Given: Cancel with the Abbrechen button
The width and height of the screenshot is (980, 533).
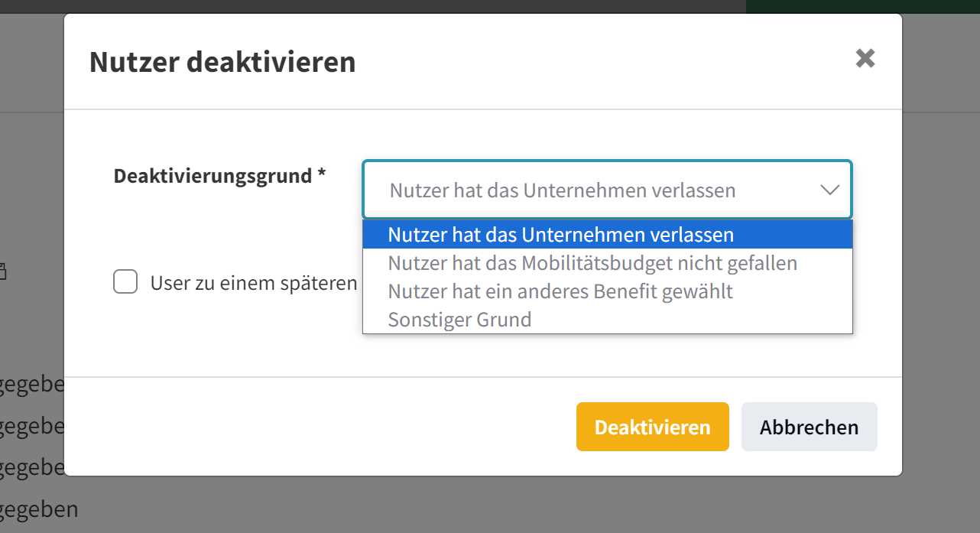Looking at the screenshot, I should (809, 427).
